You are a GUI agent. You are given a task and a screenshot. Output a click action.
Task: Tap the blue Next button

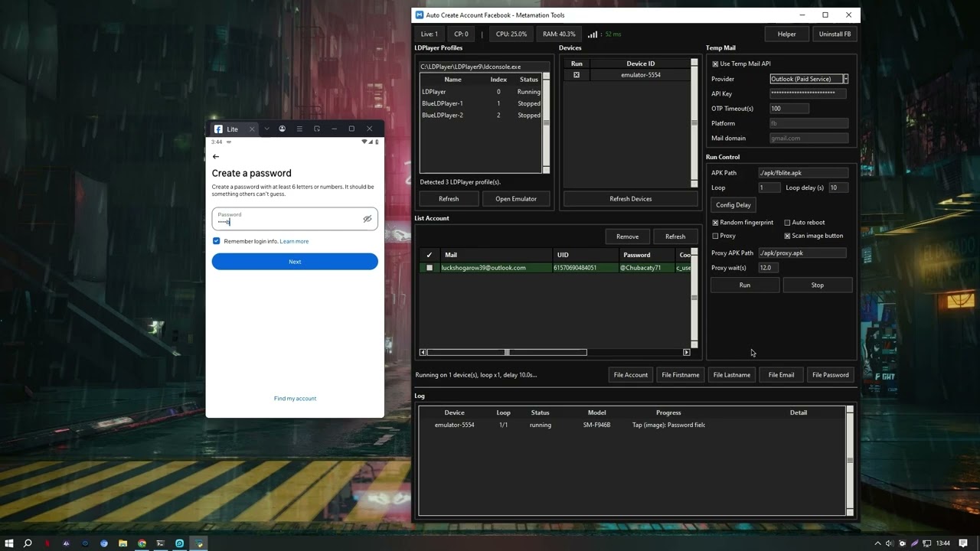click(x=295, y=262)
